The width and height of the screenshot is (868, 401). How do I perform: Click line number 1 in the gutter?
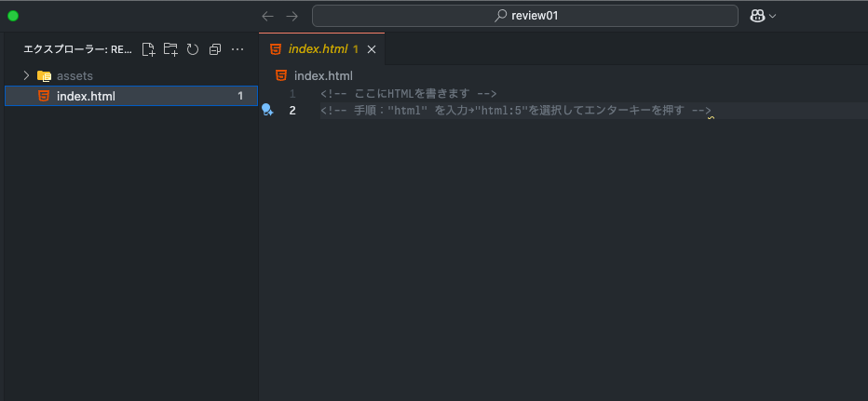pos(292,94)
